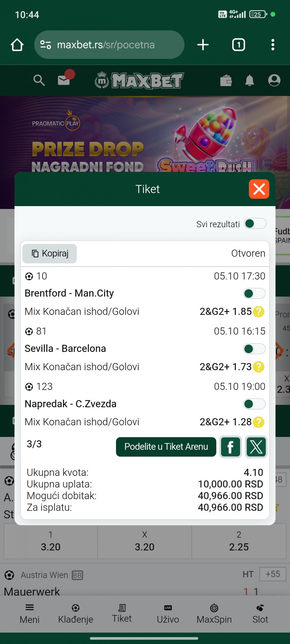Viewport: 290px width, 644px height.
Task: Share ticket on X
Action: 256,447
